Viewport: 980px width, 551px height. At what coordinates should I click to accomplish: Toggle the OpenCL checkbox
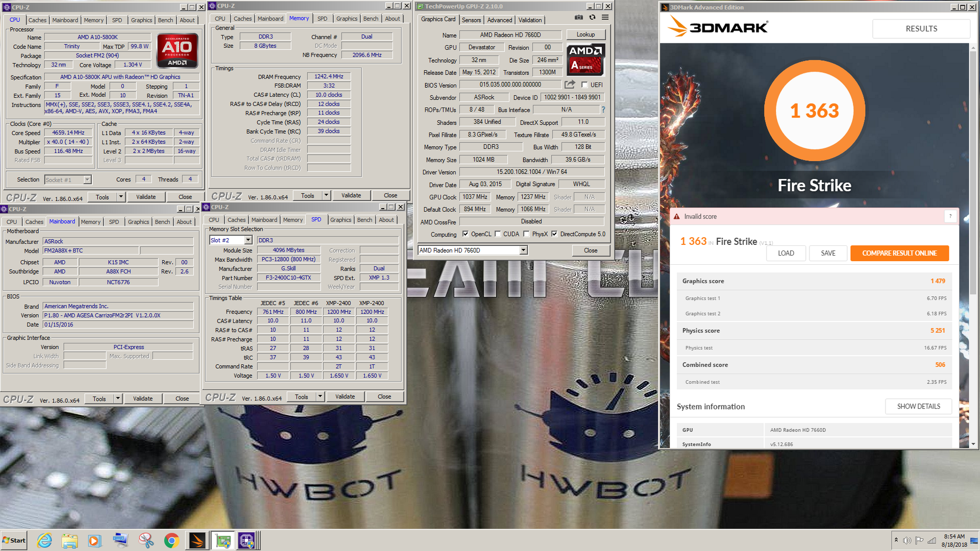[465, 234]
